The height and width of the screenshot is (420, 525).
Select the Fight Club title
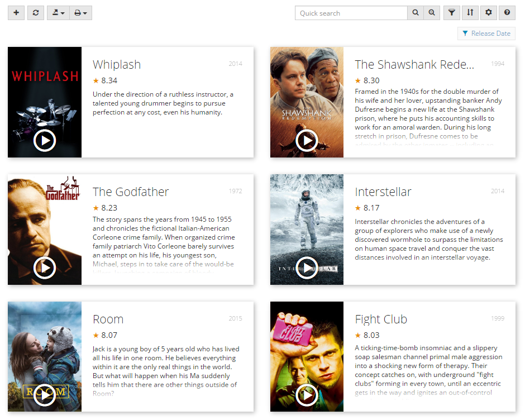(x=381, y=319)
